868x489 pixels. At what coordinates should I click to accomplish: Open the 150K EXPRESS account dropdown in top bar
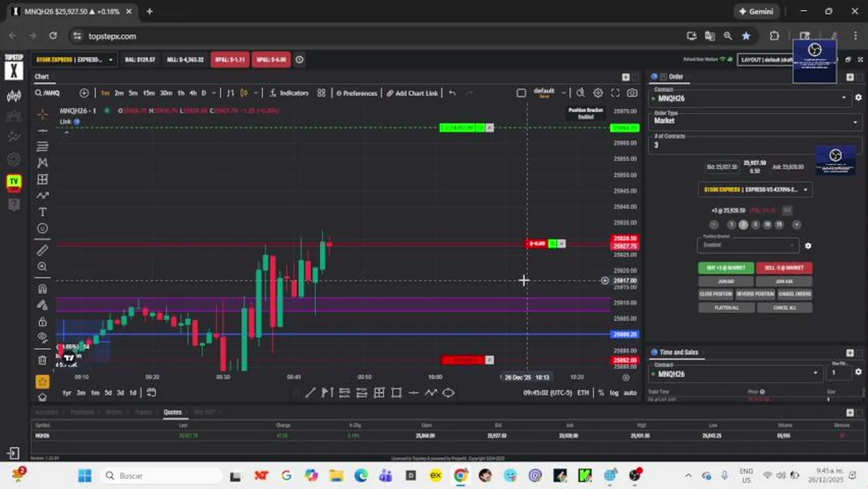point(75,60)
